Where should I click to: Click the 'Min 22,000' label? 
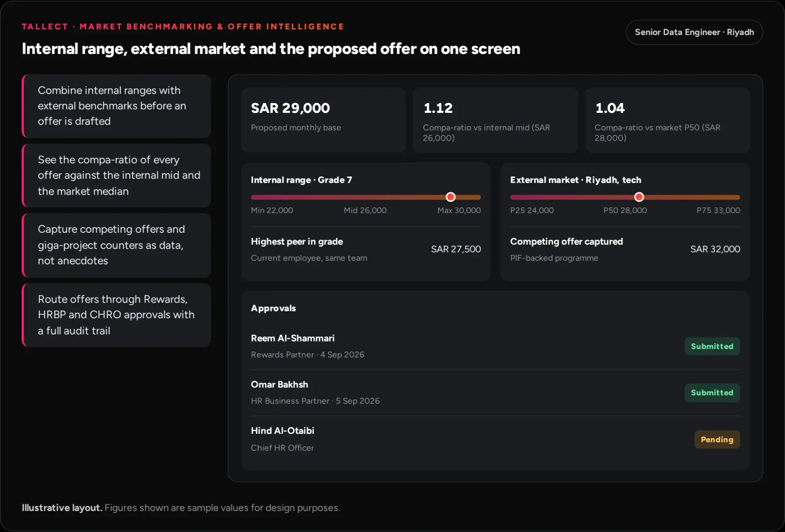click(272, 210)
